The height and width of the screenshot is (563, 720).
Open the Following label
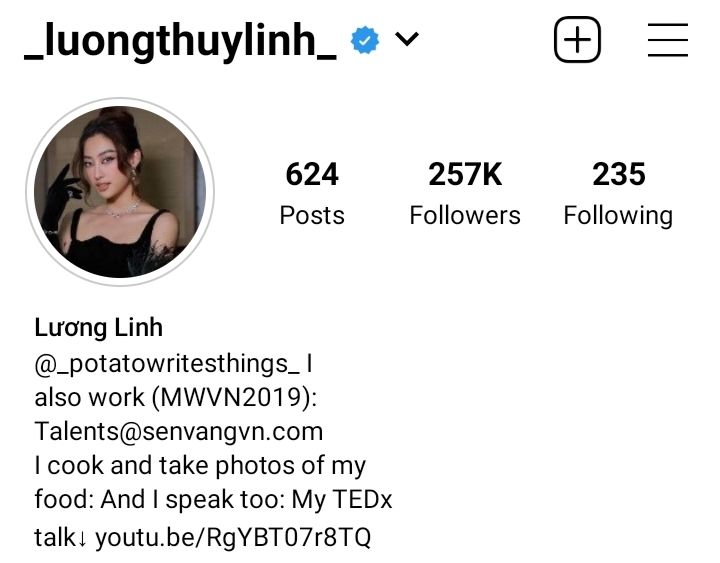coord(619,216)
